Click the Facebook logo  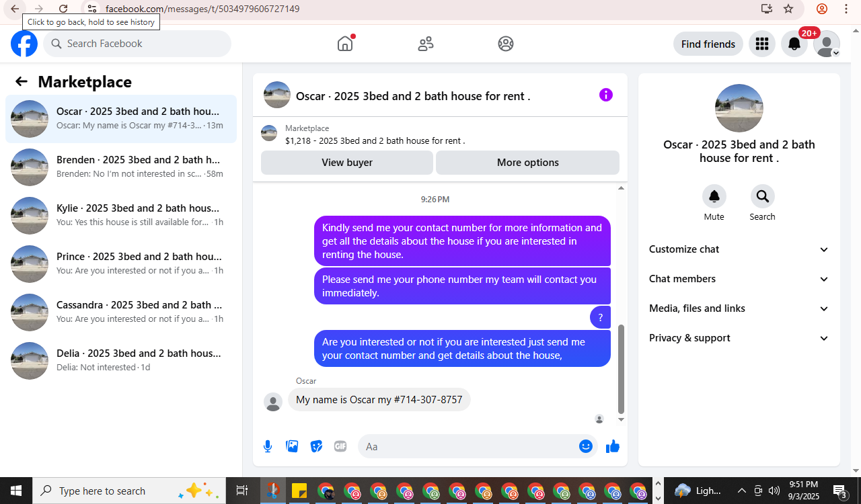pos(24,44)
